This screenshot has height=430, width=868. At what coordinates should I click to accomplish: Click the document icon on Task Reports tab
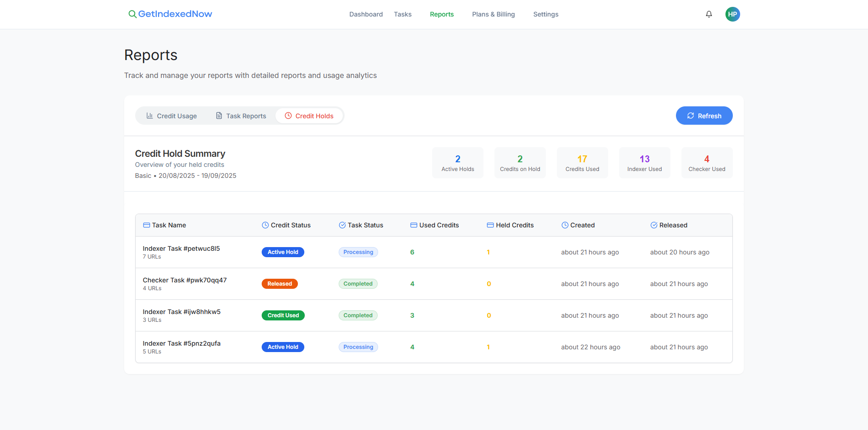[x=218, y=116]
